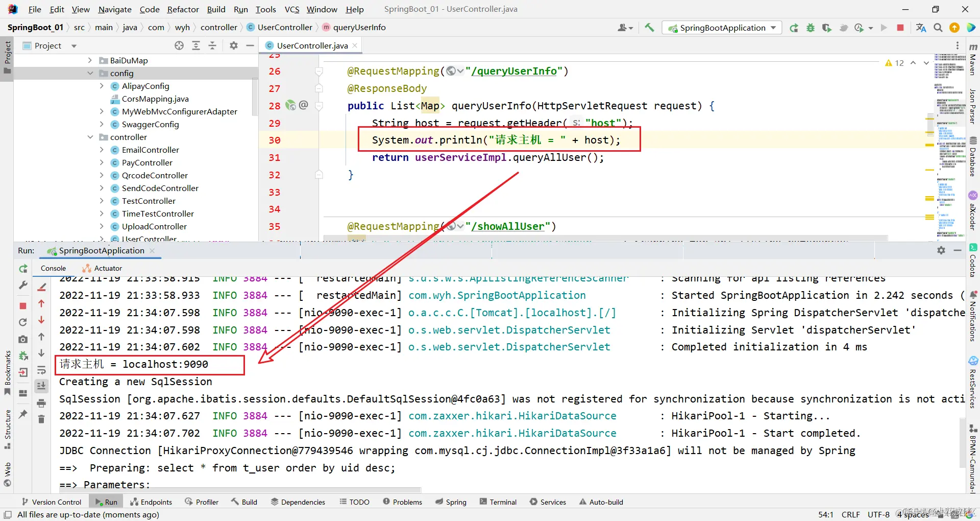The width and height of the screenshot is (980, 521).
Task: Open the Problems tool window
Action: (402, 502)
